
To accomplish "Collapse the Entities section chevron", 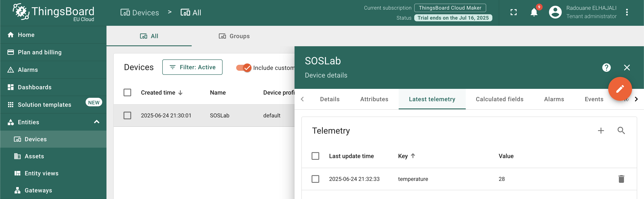I will [97, 122].
